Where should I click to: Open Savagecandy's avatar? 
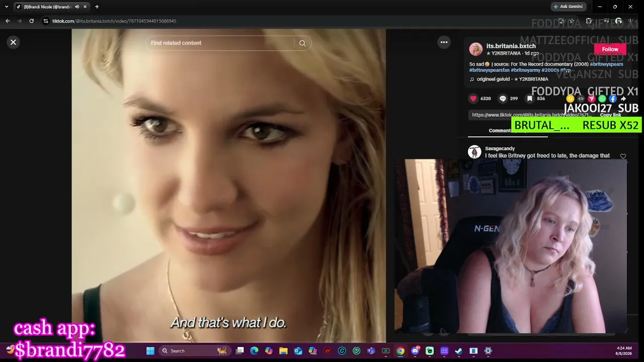point(474,152)
